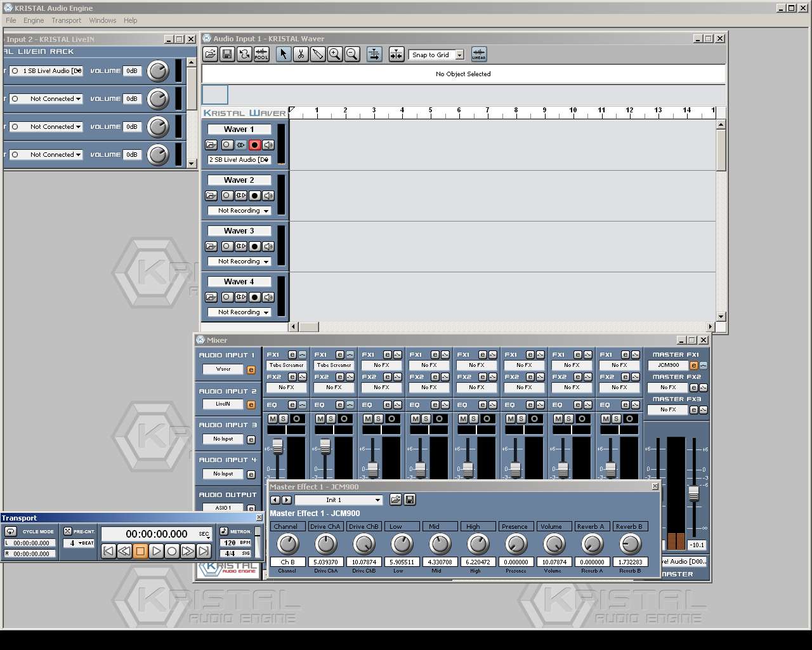Click the Transport play button
Screen dimensions: 812x650
pyautogui.click(x=156, y=551)
